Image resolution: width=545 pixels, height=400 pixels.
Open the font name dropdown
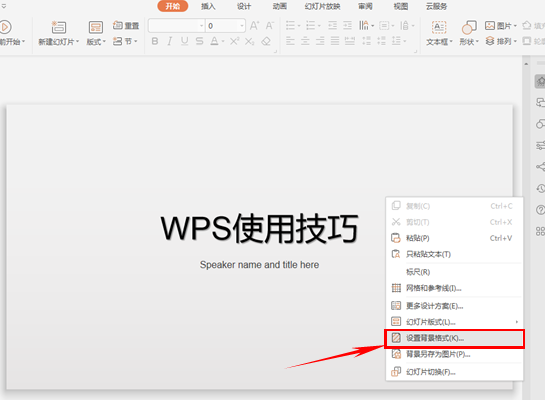tap(202, 26)
